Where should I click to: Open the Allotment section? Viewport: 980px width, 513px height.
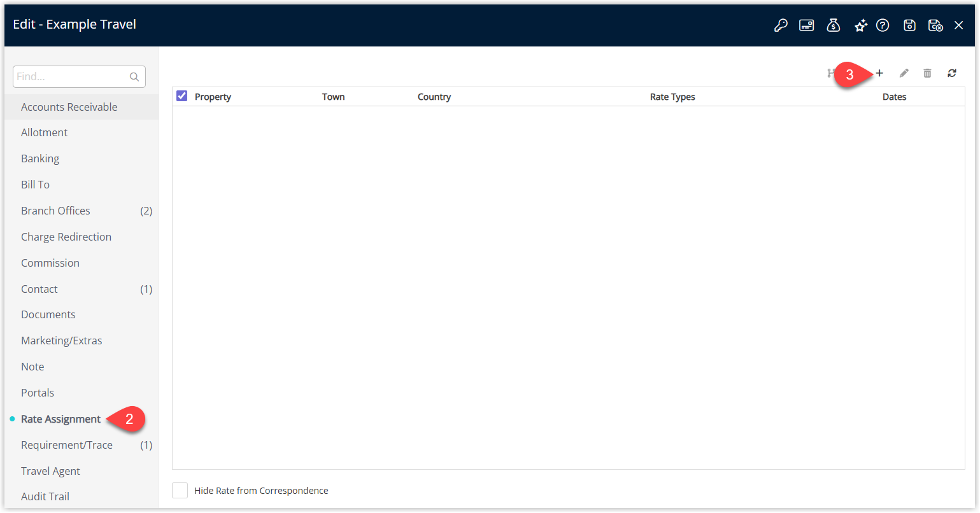pyautogui.click(x=82, y=132)
